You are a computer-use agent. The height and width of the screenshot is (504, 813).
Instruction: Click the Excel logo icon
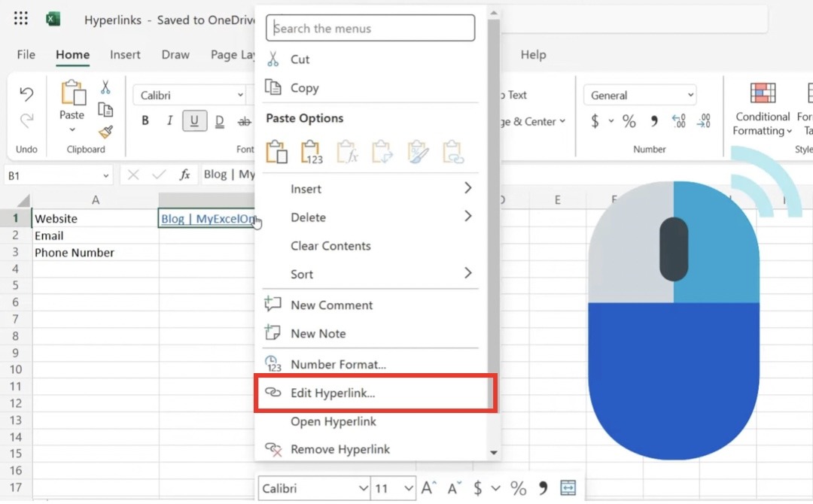[x=53, y=19]
